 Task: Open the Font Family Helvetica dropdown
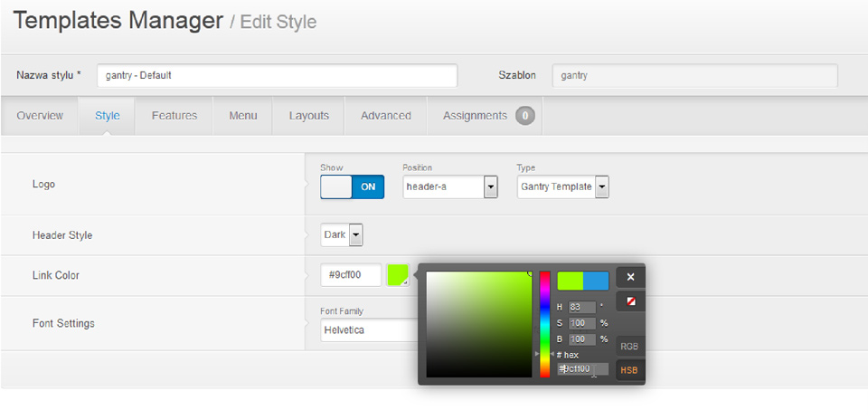click(x=369, y=330)
